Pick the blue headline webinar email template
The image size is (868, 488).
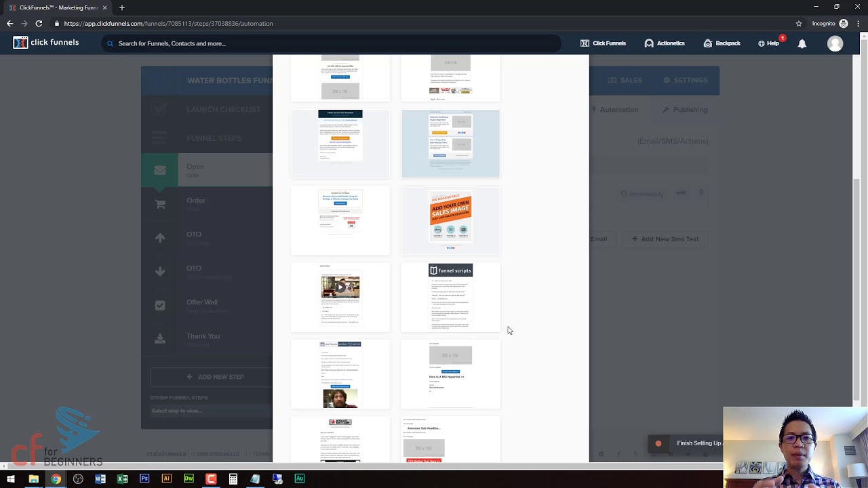[x=340, y=220]
